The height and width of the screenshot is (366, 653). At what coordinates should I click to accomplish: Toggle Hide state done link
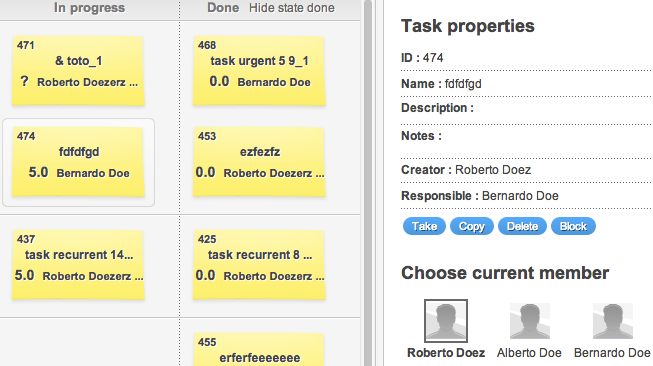[x=292, y=8]
